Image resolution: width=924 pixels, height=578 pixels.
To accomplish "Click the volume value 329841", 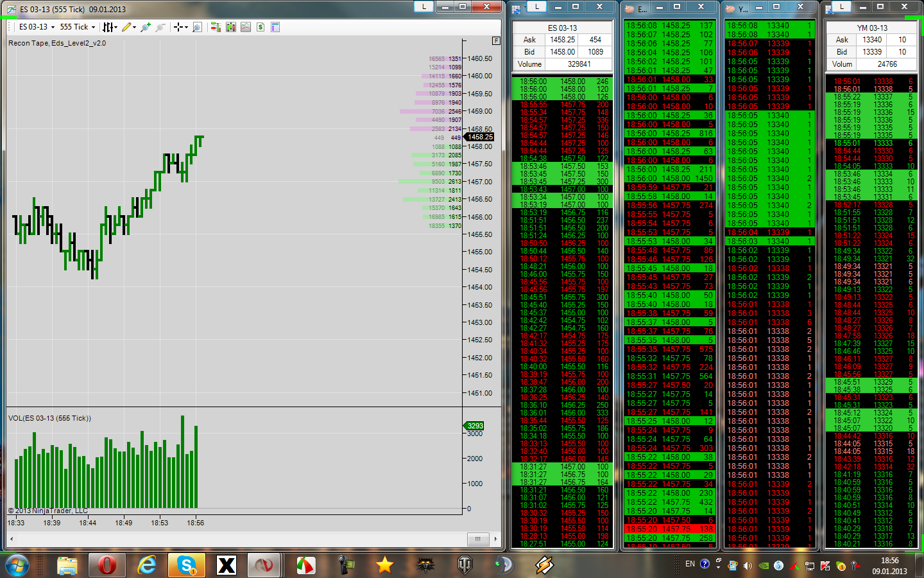I will 579,64.
